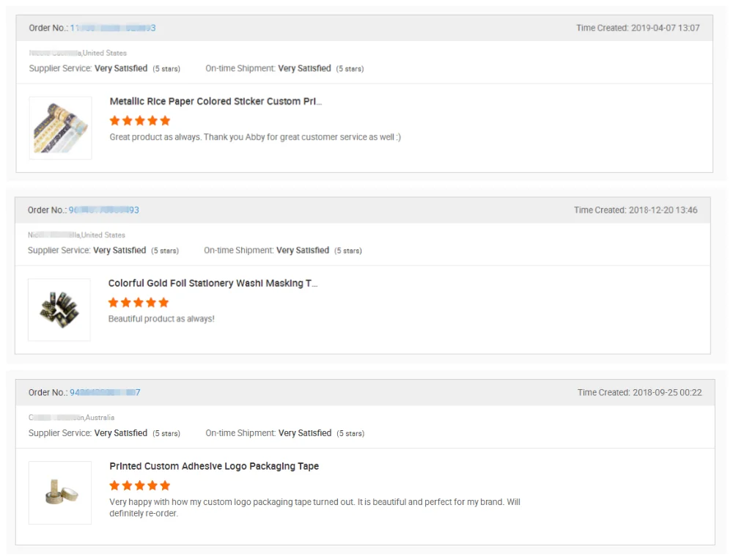The width and height of the screenshot is (733, 560).
Task: Open the order number link ending in 7
Action: point(105,392)
